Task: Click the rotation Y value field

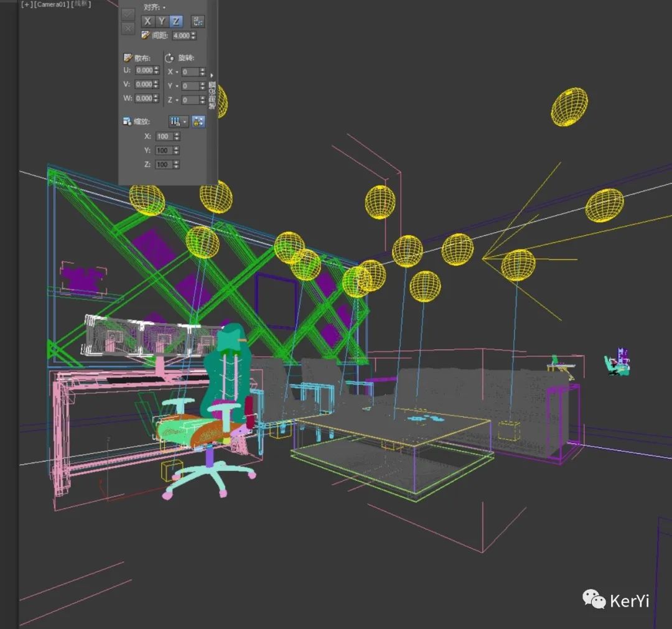Action: tap(191, 86)
